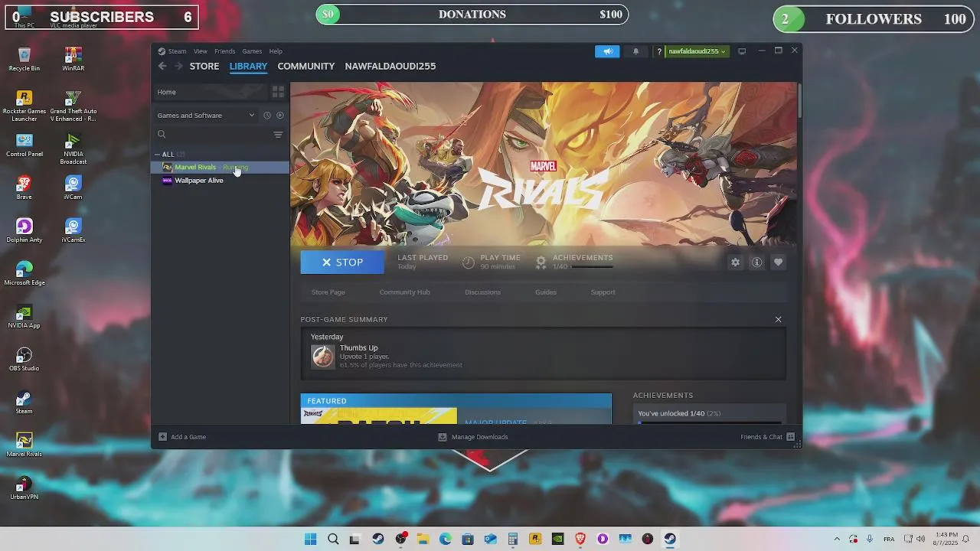
Task: Open the Guides link
Action: (x=546, y=292)
